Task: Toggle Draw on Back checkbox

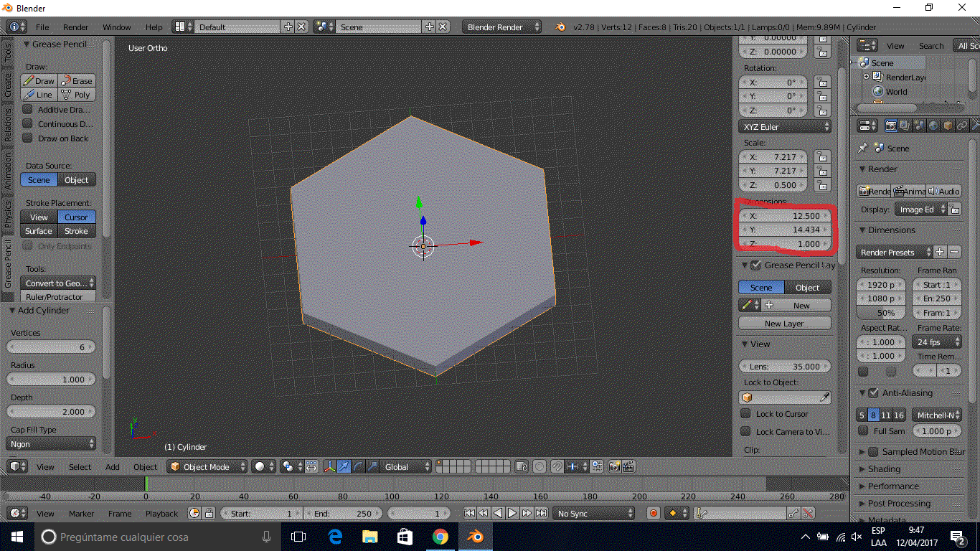Action: (28, 138)
